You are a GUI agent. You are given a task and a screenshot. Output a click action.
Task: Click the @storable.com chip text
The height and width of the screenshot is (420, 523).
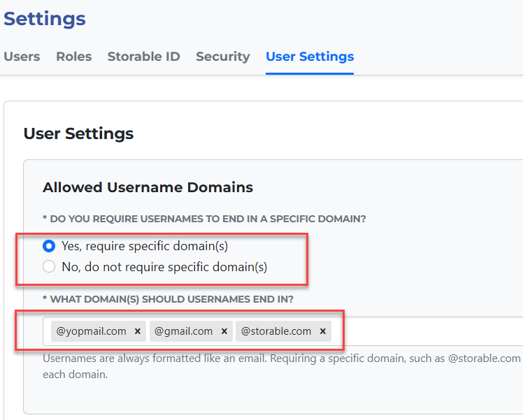(x=276, y=331)
